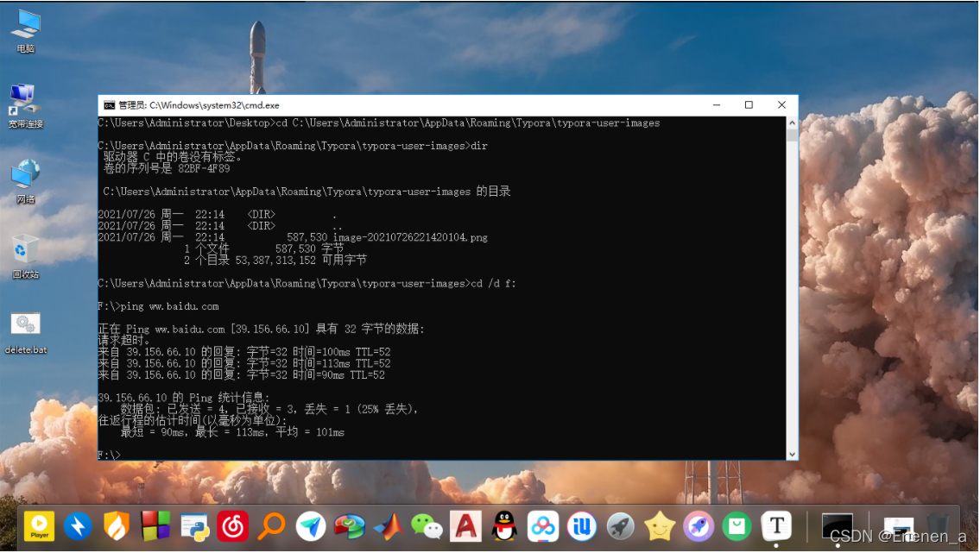Open cmd system menu via title bar icon

pyautogui.click(x=109, y=104)
